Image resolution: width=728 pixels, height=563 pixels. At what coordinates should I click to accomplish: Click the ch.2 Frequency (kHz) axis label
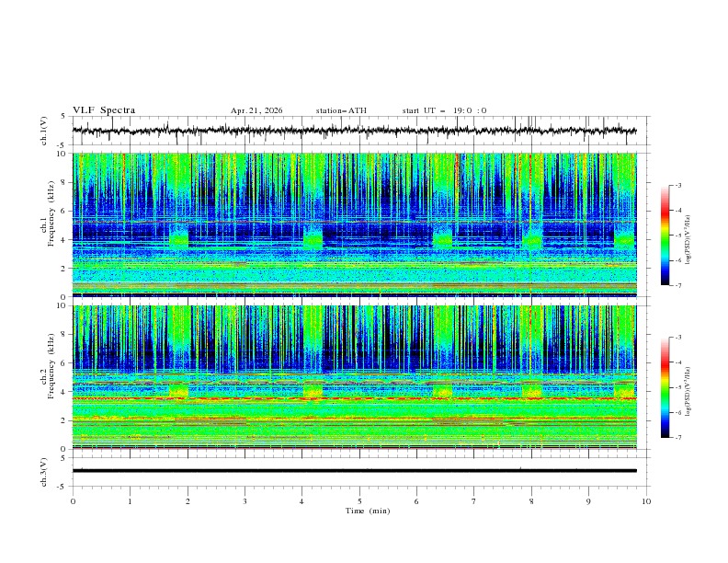(48, 366)
